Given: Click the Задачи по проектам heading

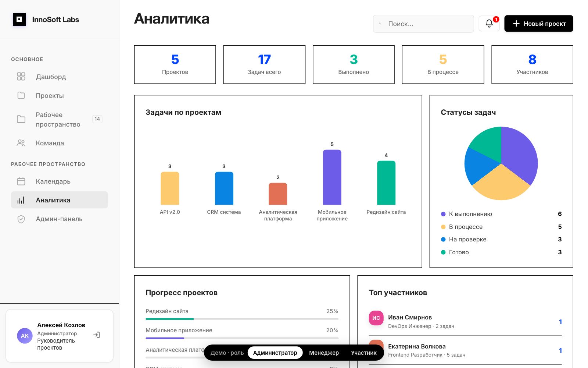Looking at the screenshot, I should [x=183, y=112].
